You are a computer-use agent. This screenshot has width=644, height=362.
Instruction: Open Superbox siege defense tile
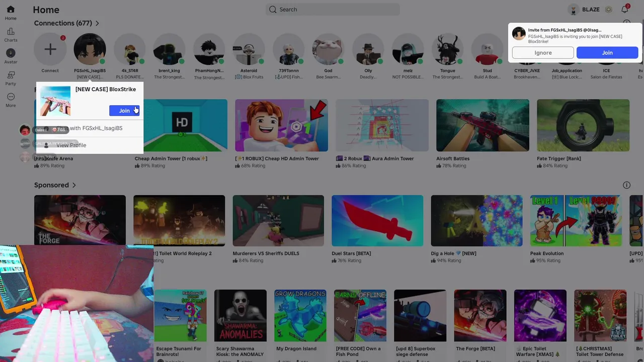(x=420, y=316)
